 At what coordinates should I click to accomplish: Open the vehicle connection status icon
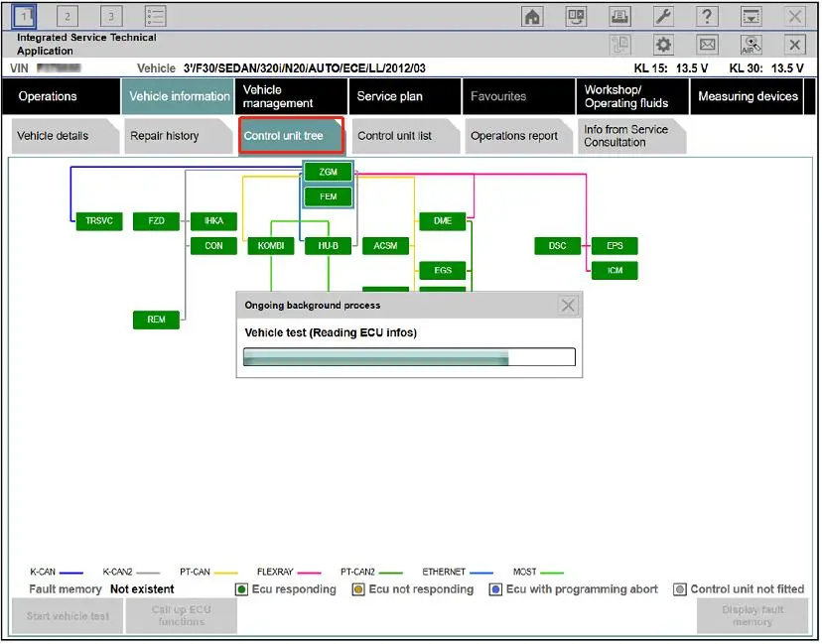pos(576,17)
